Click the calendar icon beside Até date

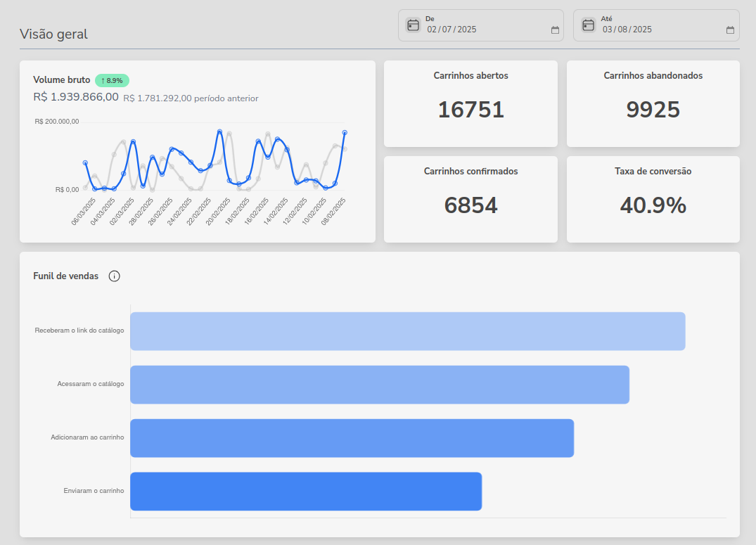click(588, 25)
